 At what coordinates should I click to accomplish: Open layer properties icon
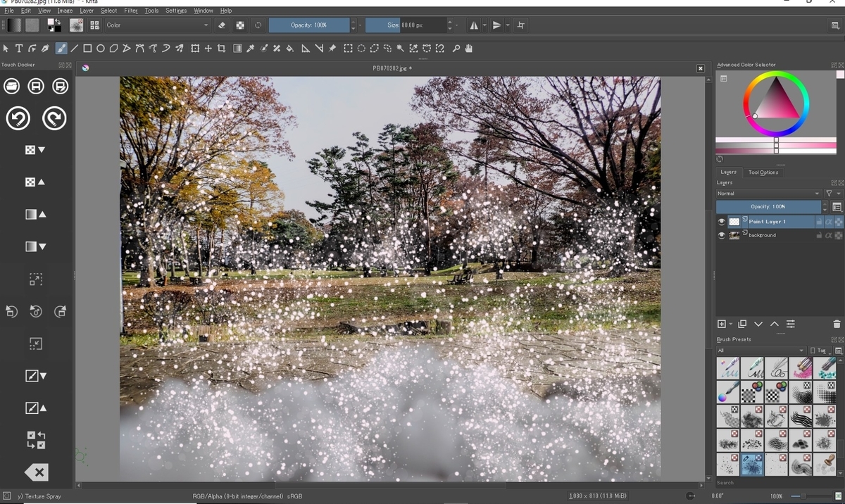791,324
